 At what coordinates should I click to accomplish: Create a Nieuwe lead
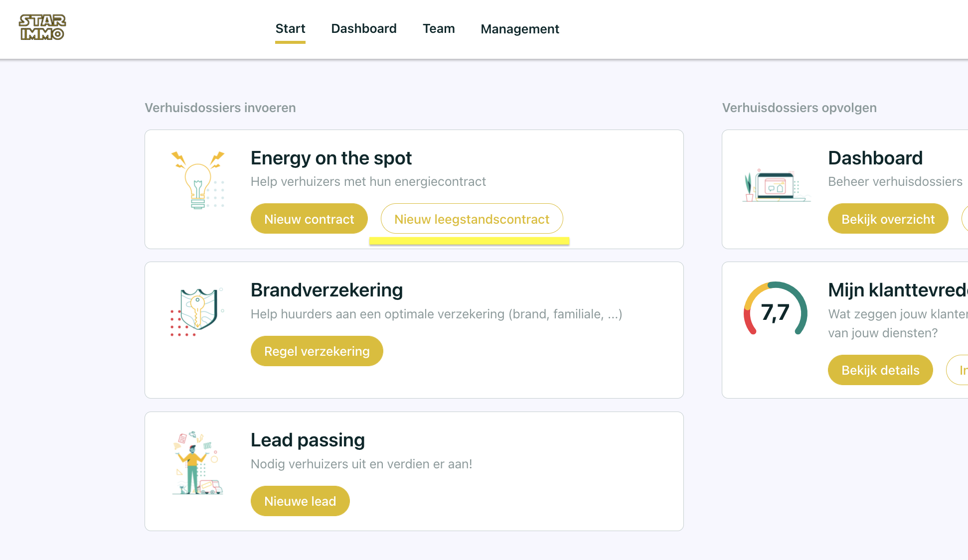tap(300, 501)
